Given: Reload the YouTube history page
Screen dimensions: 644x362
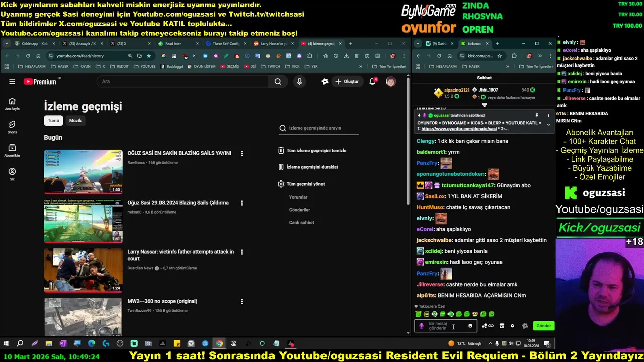Looking at the screenshot, I should click(x=28, y=56).
